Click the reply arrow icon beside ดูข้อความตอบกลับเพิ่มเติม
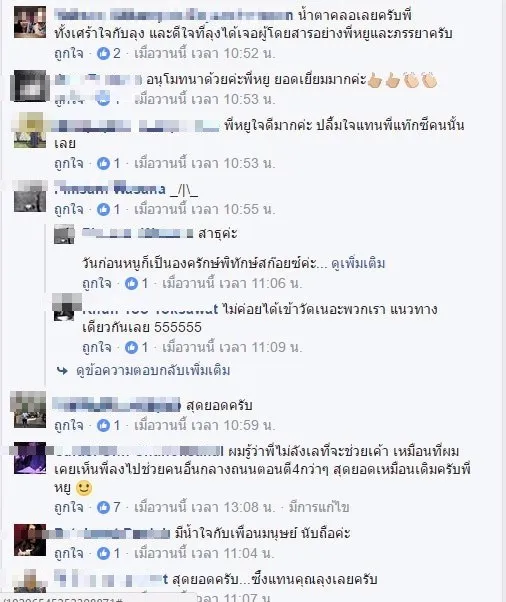Image resolution: width=506 pixels, height=602 pixels. (62, 370)
